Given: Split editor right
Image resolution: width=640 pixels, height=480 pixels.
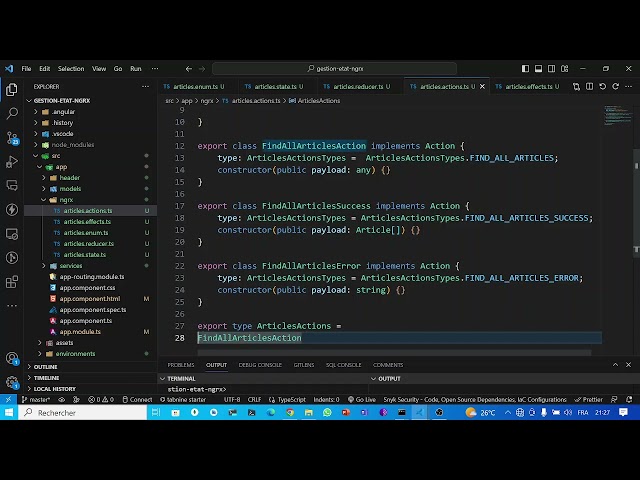Looking at the screenshot, I should [x=589, y=87].
